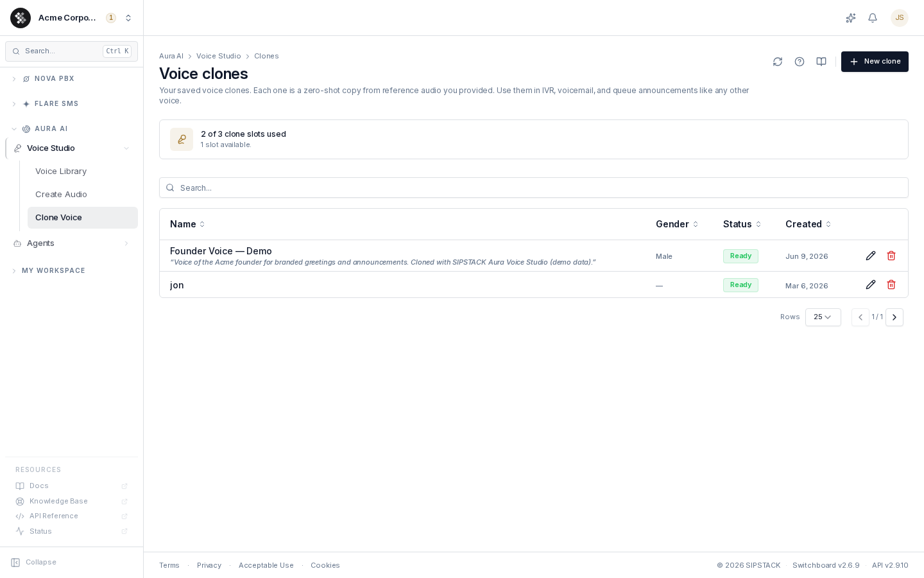Open Create Audio in sidebar

[x=83, y=195]
